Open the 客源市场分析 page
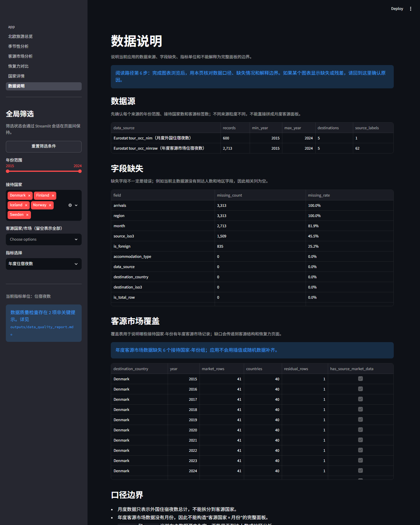Screen dimensions: 420x525 (x=44, y=56)
